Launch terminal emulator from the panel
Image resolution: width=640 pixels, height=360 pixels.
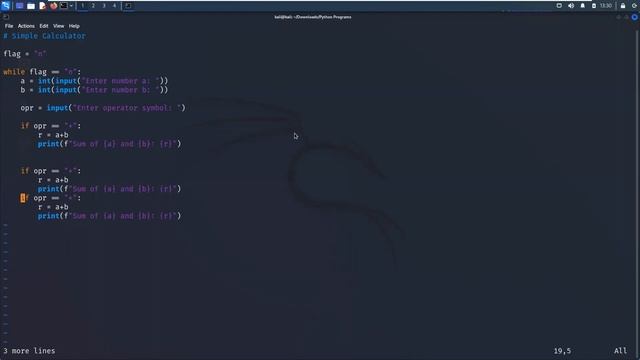(x=64, y=6)
